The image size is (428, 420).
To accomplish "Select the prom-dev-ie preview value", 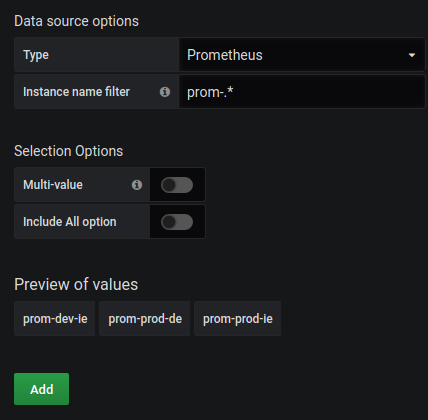I will (x=55, y=319).
